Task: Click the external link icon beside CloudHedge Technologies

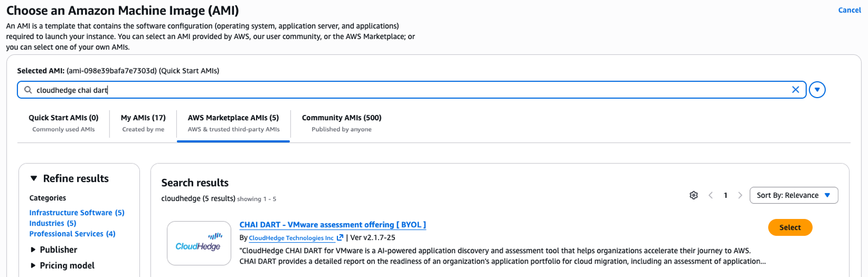Action: pos(340,237)
